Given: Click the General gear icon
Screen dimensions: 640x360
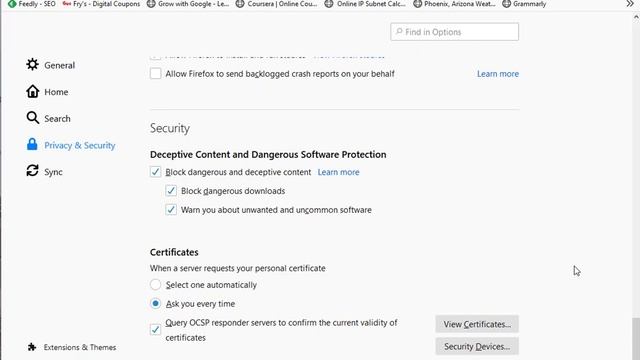Looking at the screenshot, I should (x=32, y=64).
